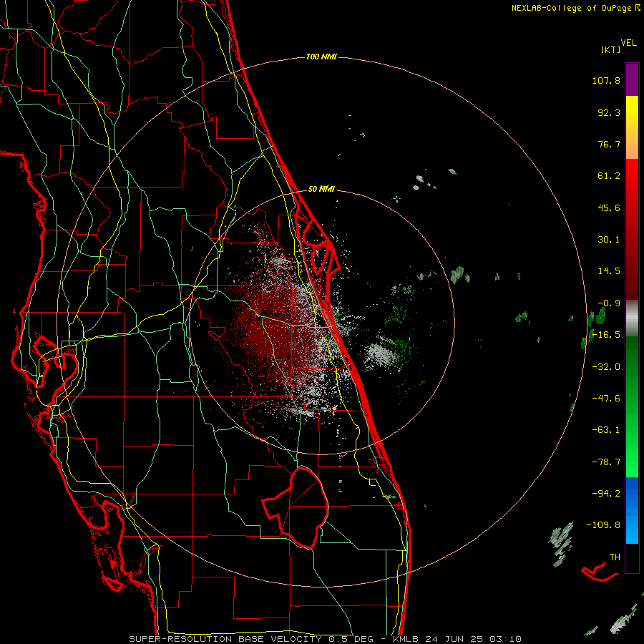Click the -94.2 velocity scale value
This screenshot has width=644, height=644.
(x=606, y=494)
